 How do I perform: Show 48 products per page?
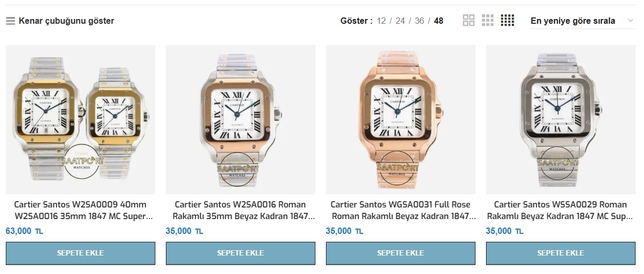(x=438, y=21)
